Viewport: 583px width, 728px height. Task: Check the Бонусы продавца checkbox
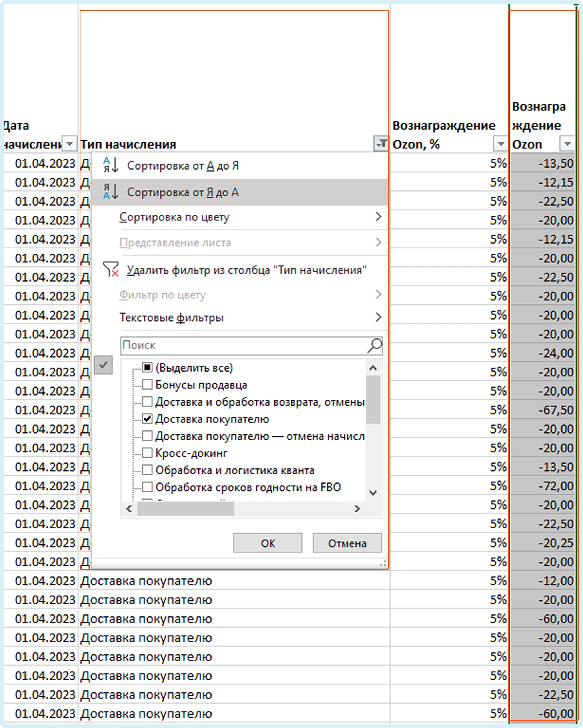147,384
